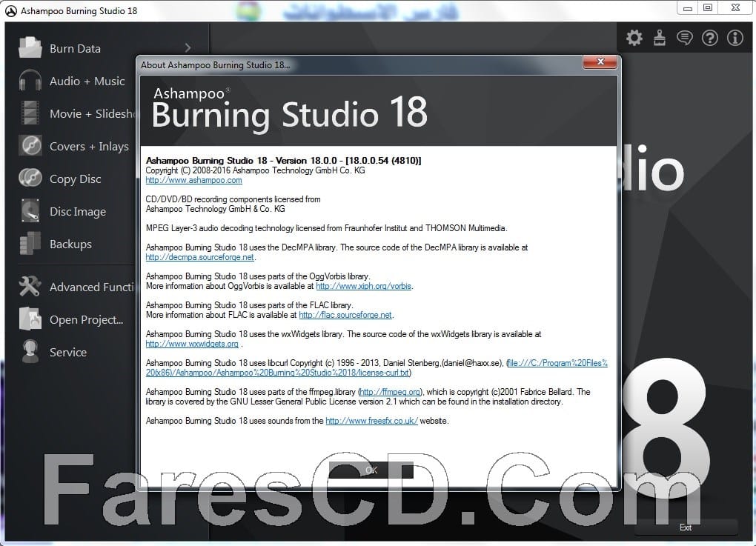Viewport: 756px width, 546px height.
Task: Select Copy Disc menu entry
Action: (x=75, y=179)
